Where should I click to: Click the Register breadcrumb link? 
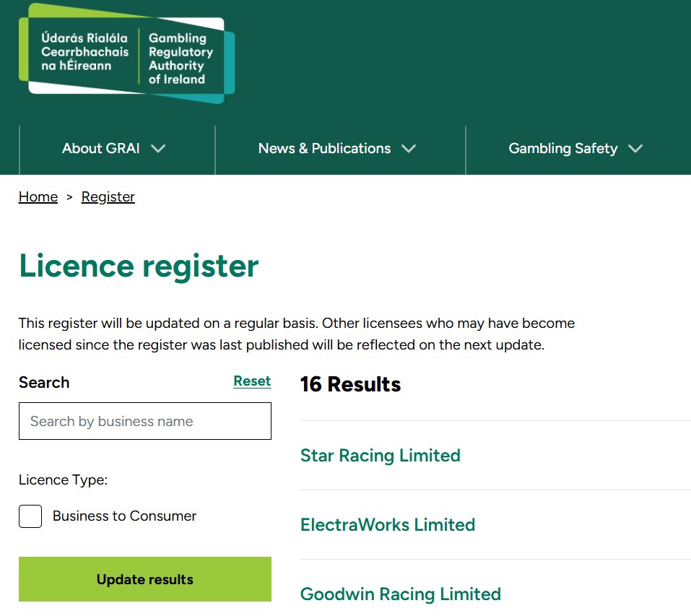pos(108,196)
